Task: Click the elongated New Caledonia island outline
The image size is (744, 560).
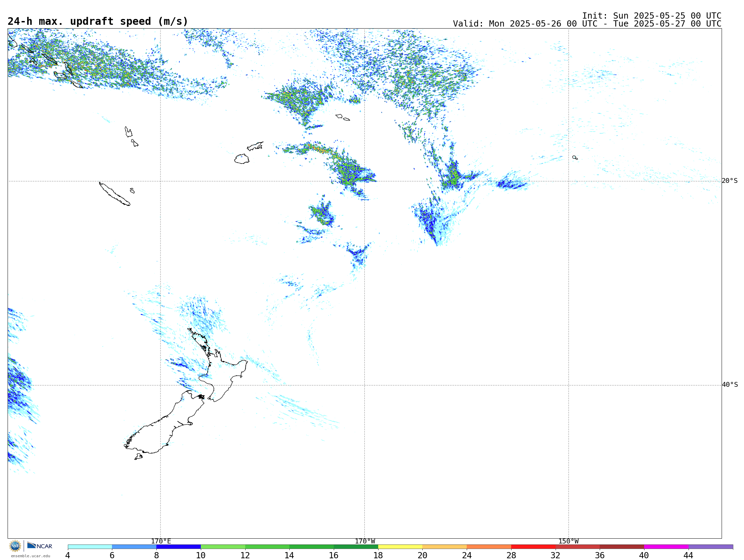Action: click(x=115, y=194)
